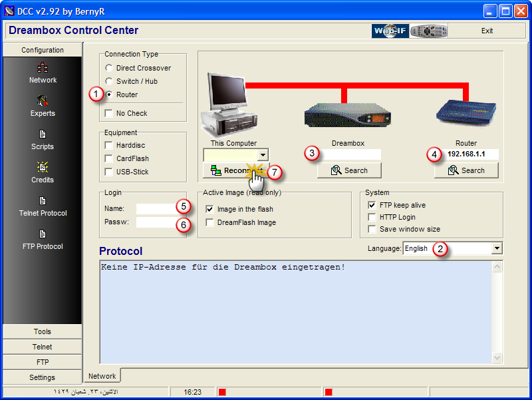Click the DCC app title bar icon

[x=9, y=11]
